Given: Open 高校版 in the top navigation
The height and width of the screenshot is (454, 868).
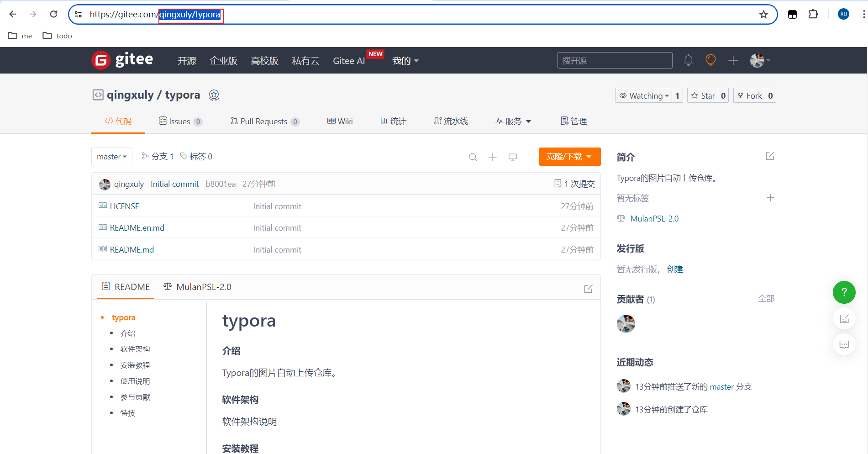Looking at the screenshot, I should tap(264, 61).
